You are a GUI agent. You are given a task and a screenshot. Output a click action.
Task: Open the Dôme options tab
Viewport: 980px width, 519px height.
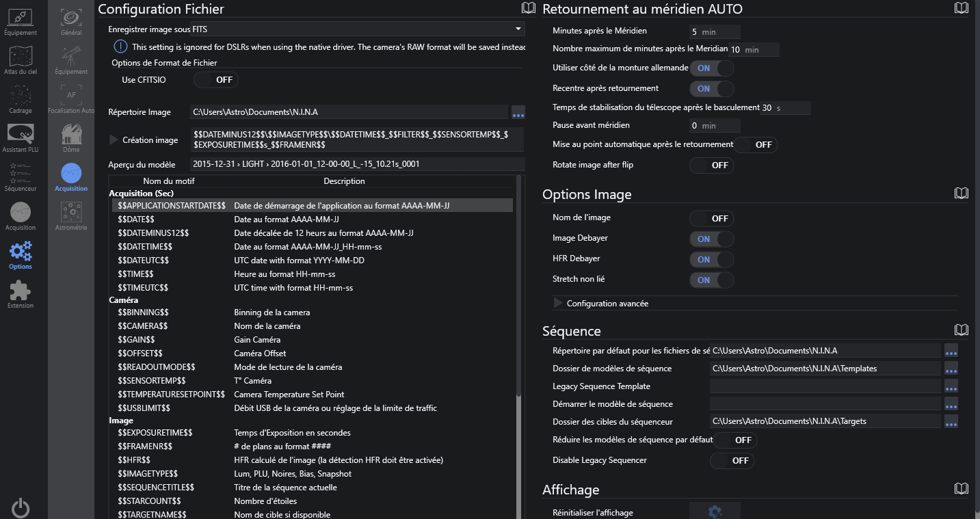(x=71, y=137)
